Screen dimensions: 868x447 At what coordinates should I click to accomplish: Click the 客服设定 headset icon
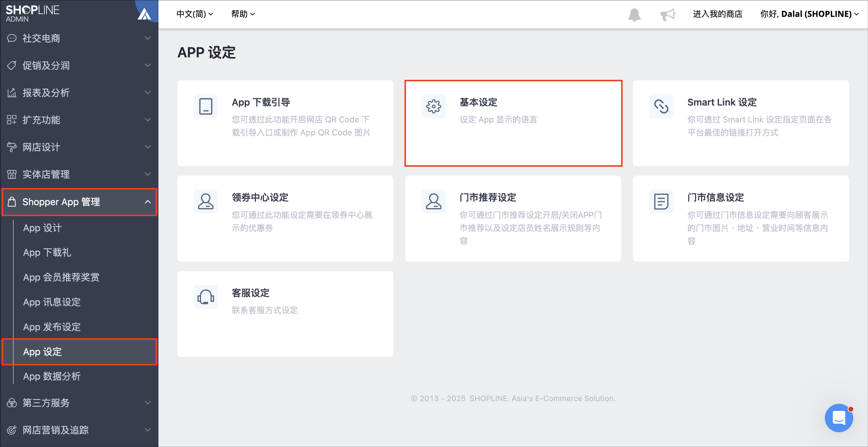click(205, 297)
